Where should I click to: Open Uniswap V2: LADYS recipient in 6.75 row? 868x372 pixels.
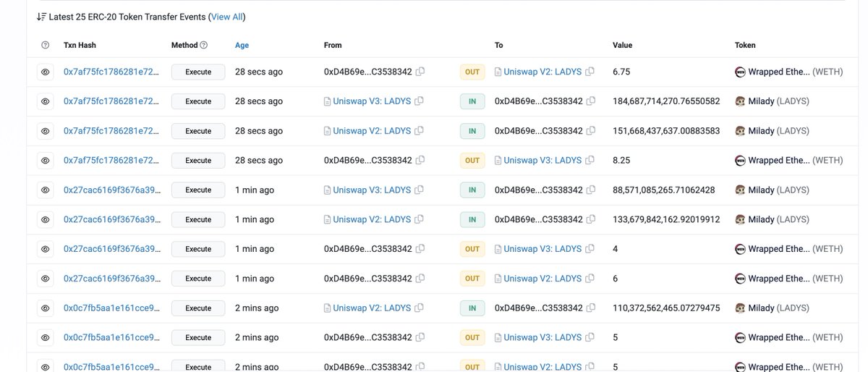(542, 72)
